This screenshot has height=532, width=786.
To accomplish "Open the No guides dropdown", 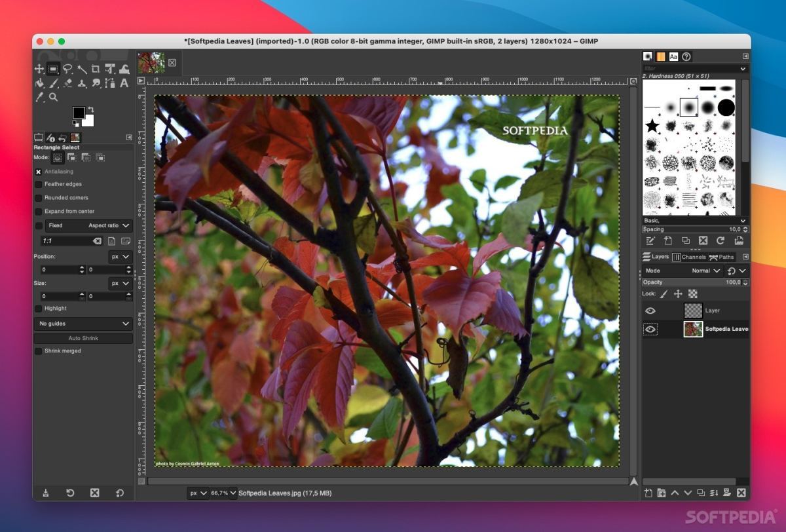I will (83, 324).
